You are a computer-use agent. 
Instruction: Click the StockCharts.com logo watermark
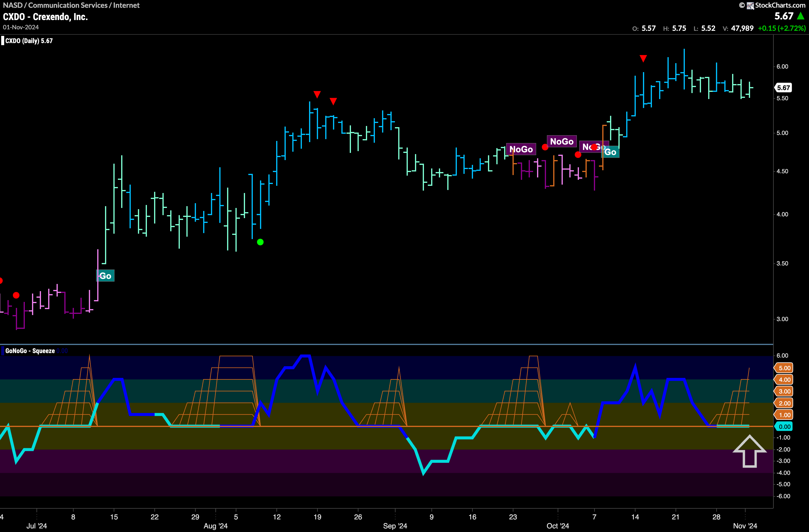click(x=772, y=5)
